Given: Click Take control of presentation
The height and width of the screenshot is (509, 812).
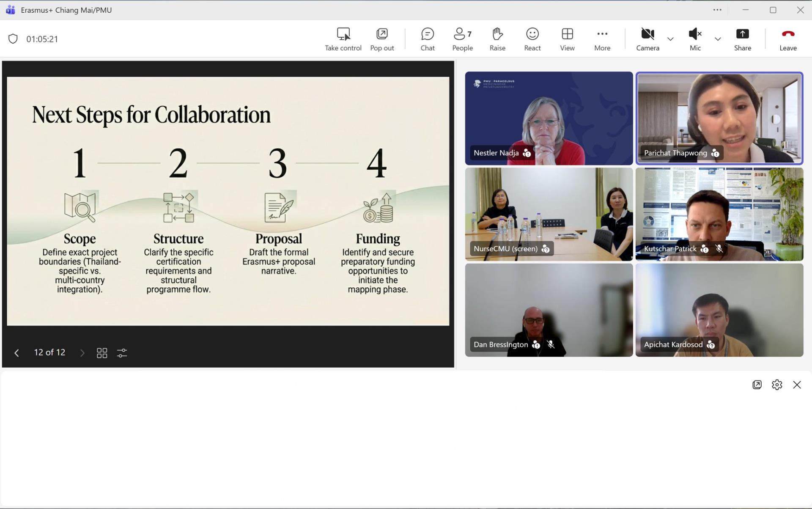Looking at the screenshot, I should pos(343,39).
